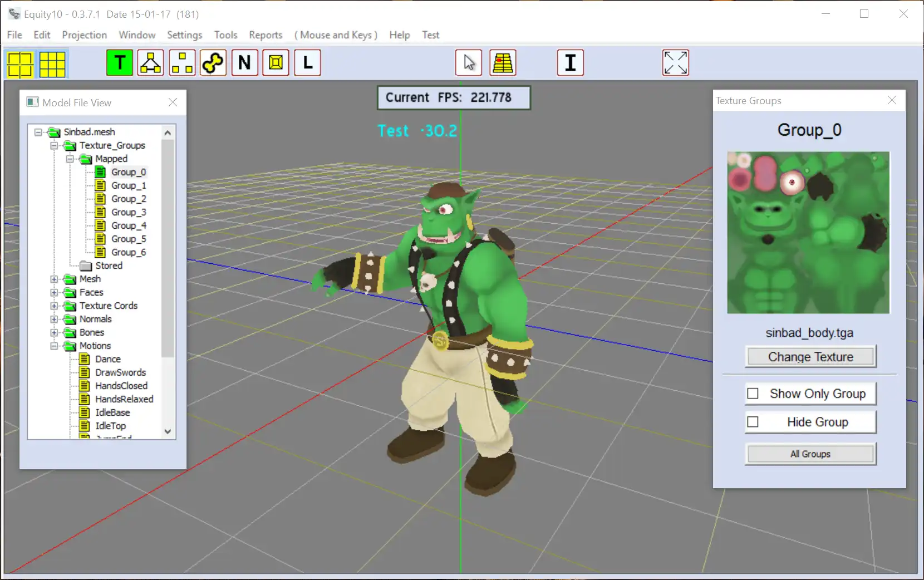Click the sinbad_body.tga texture preview

[x=808, y=233]
